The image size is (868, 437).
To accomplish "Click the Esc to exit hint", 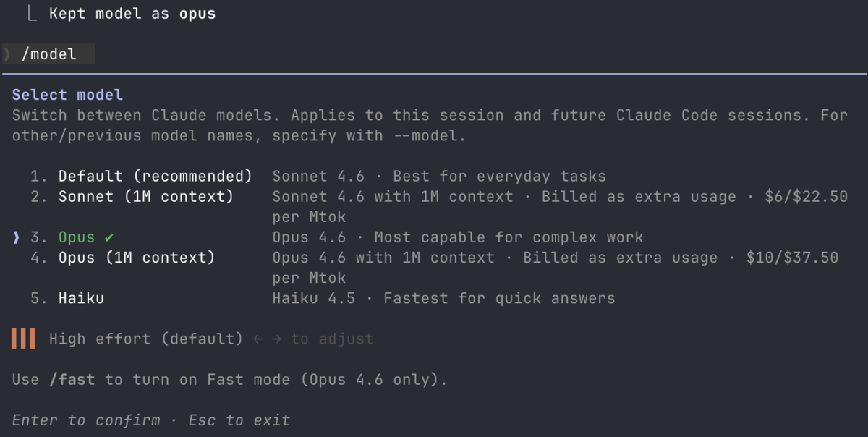I will [x=239, y=420].
